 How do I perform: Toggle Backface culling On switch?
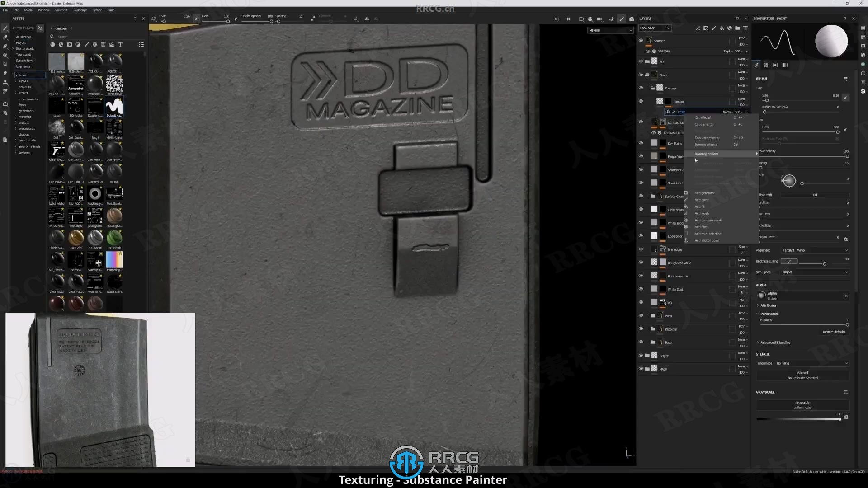pos(789,261)
